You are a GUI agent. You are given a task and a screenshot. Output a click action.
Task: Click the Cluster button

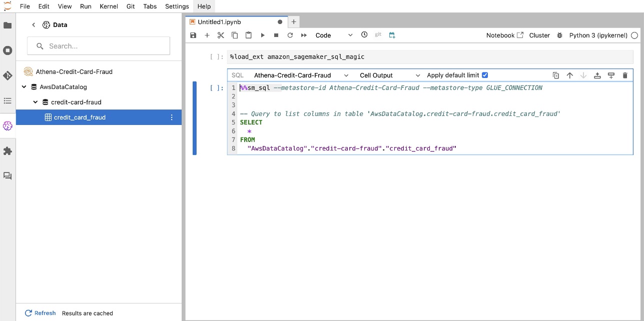click(x=539, y=35)
